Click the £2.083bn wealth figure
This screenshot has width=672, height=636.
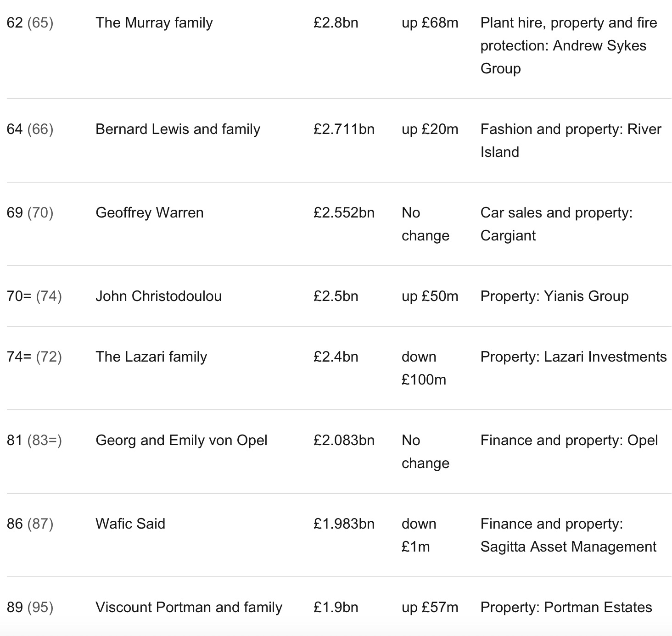point(344,441)
